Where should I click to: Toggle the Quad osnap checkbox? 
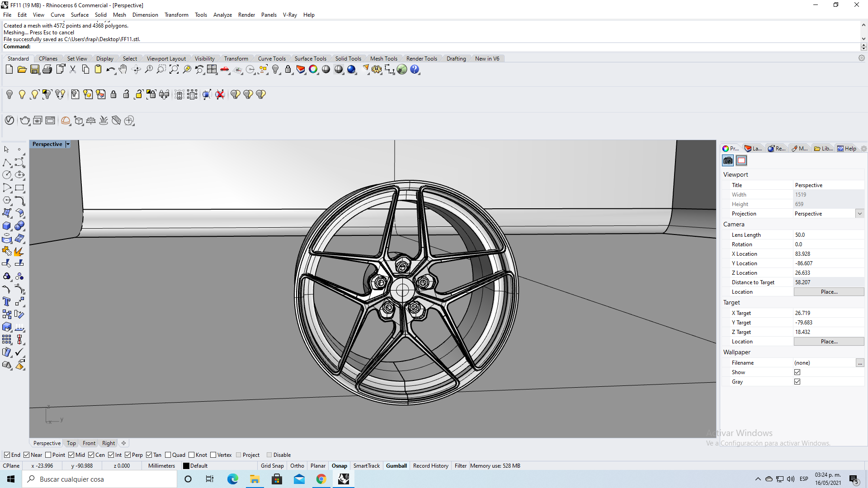coord(168,455)
